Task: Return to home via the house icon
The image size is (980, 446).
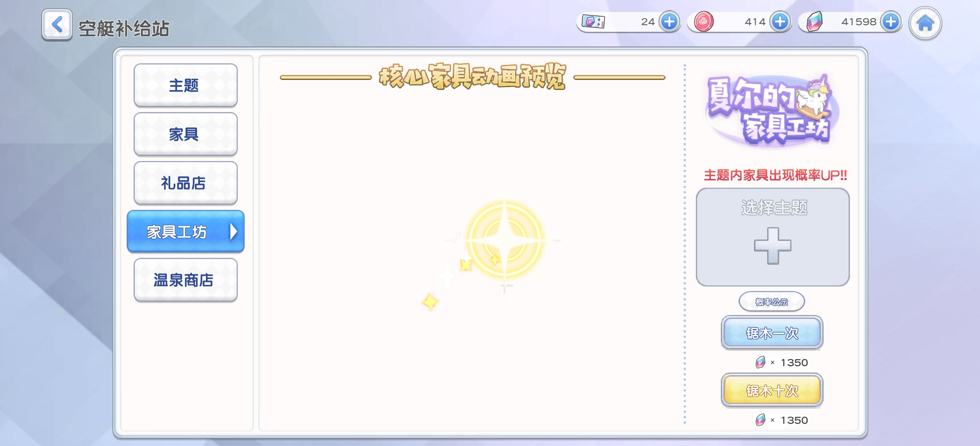Action: tap(925, 23)
